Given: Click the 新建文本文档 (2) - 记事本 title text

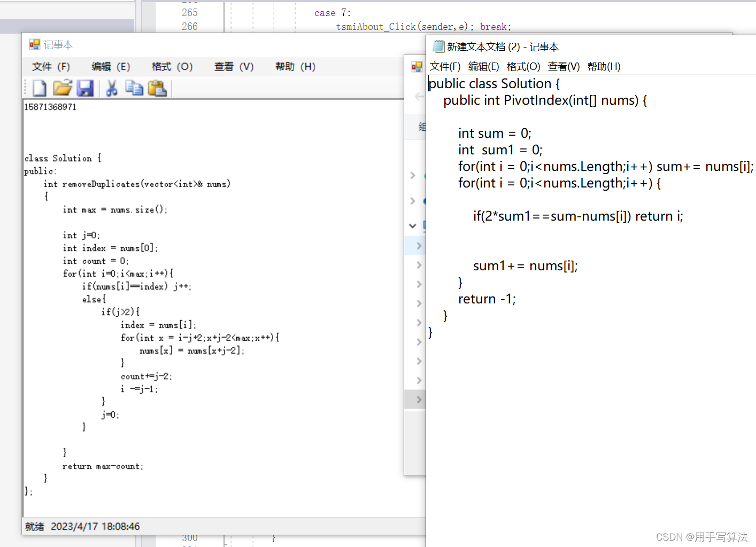Looking at the screenshot, I should tap(503, 46).
